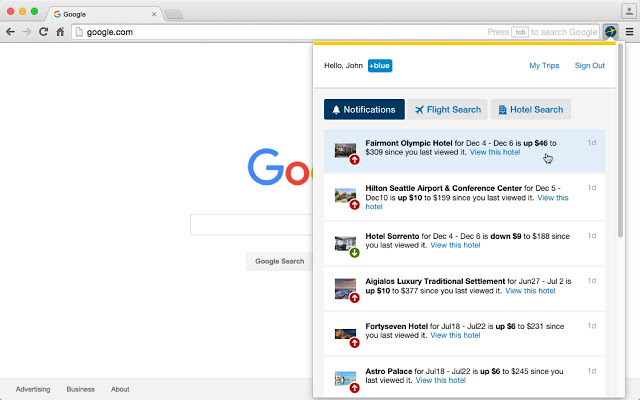The image size is (640, 400).
Task: Switch to the Hotel Search tab
Action: point(531,109)
